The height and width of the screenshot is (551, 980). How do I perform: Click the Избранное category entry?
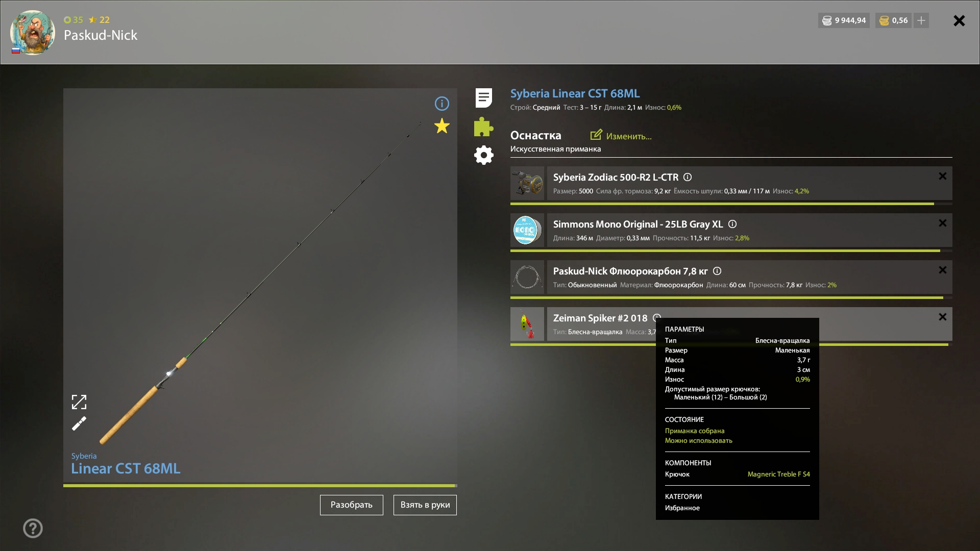(682, 508)
